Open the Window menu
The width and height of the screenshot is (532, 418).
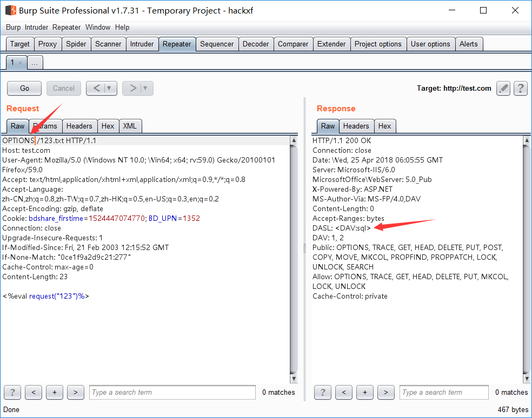98,27
